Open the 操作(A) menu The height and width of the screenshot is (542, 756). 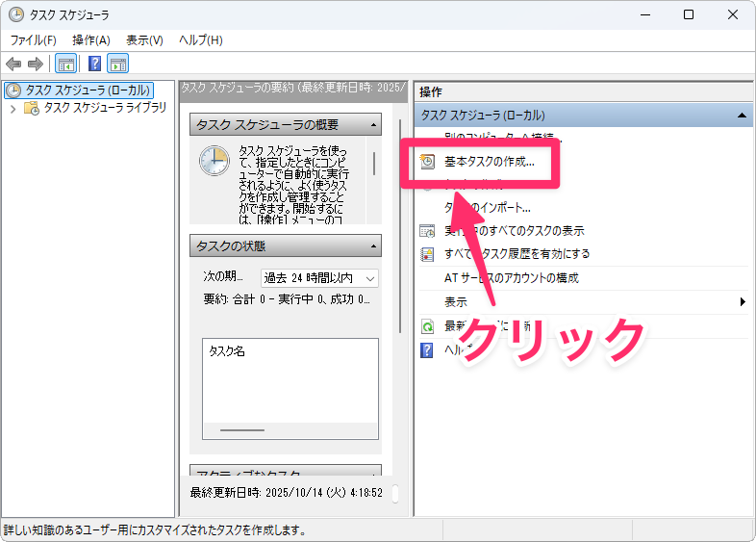coord(91,39)
